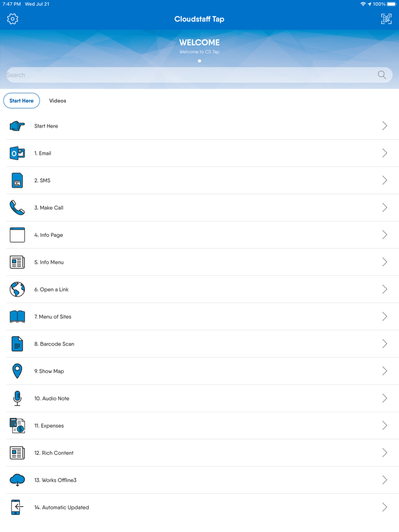Viewport: 399px width, 532px height.
Task: Open the 1. Email row chevron
Action: [x=384, y=153]
